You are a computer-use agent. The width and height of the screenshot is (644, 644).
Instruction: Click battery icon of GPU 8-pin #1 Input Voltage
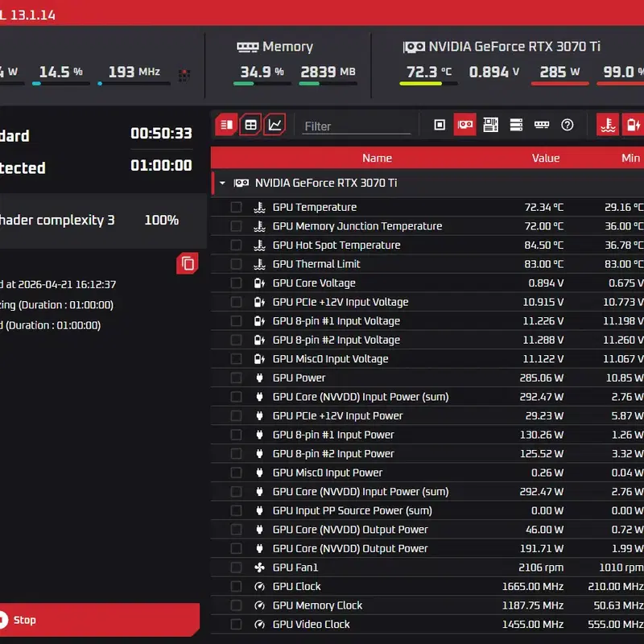259,320
